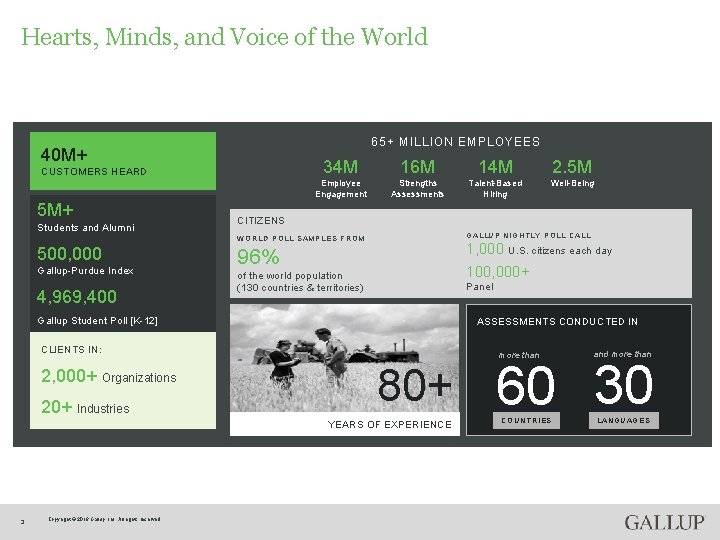
Task: Select the '500,000' figure
Action: (69, 253)
